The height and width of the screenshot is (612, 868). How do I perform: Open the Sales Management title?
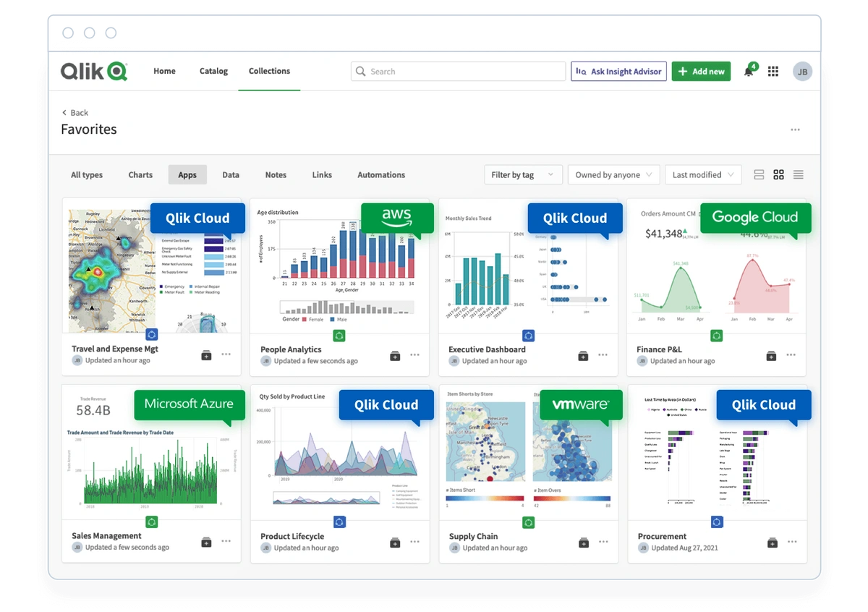[x=106, y=536]
